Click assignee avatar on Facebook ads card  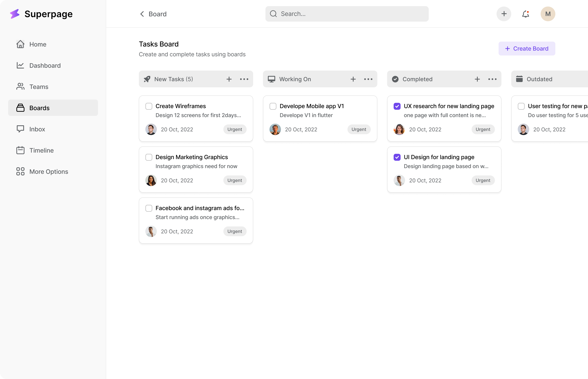point(151,231)
